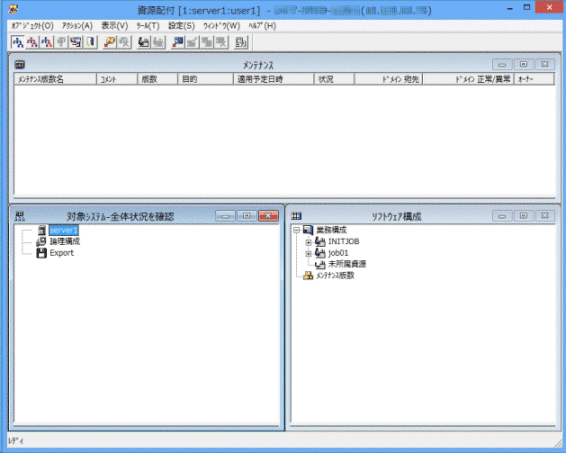Close the 対象システム-全体状況を確認 sub-window
566x453 pixels.
[x=268, y=216]
